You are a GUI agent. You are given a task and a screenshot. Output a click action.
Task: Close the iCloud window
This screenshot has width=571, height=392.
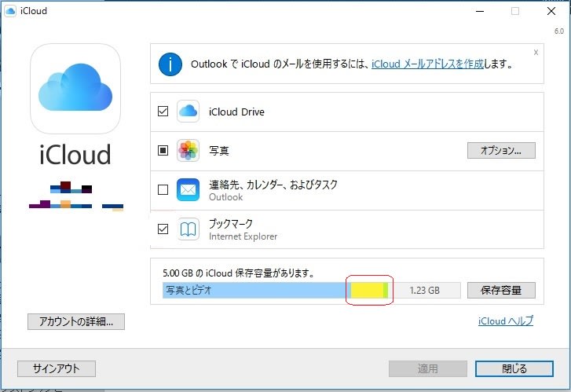tap(551, 11)
